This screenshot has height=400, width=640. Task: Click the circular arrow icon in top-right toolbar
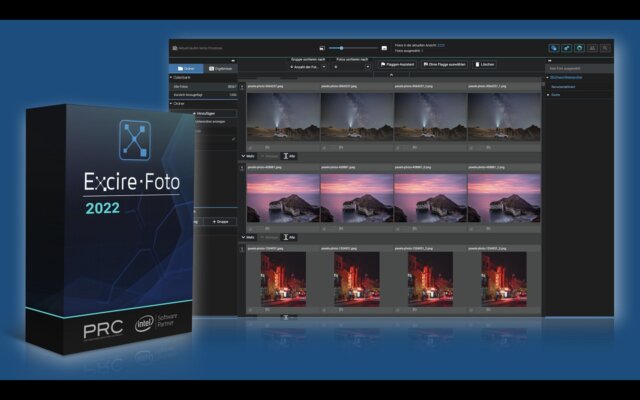[x=580, y=48]
